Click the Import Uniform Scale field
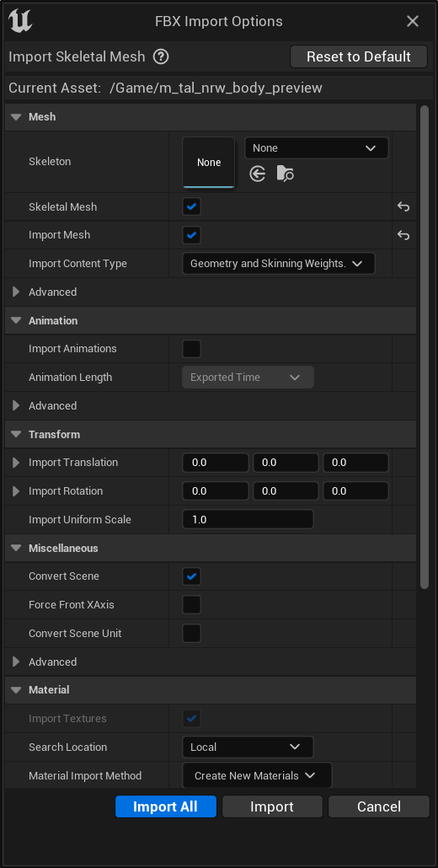This screenshot has width=438, height=868. pos(248,520)
